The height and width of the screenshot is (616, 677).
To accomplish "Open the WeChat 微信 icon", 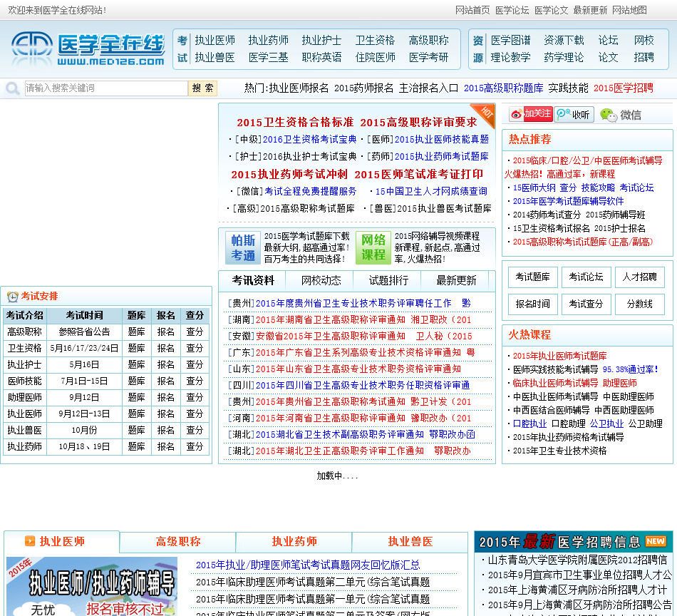I will pyautogui.click(x=620, y=114).
